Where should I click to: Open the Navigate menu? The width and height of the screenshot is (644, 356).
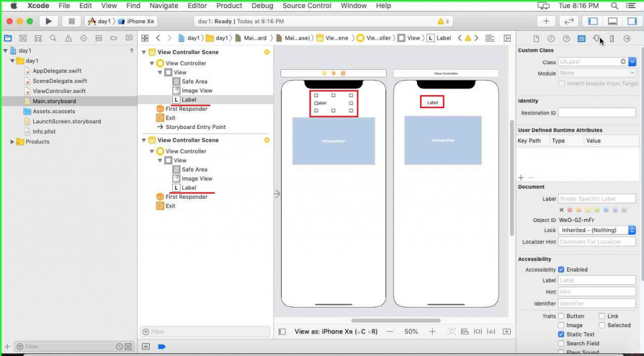coord(164,6)
